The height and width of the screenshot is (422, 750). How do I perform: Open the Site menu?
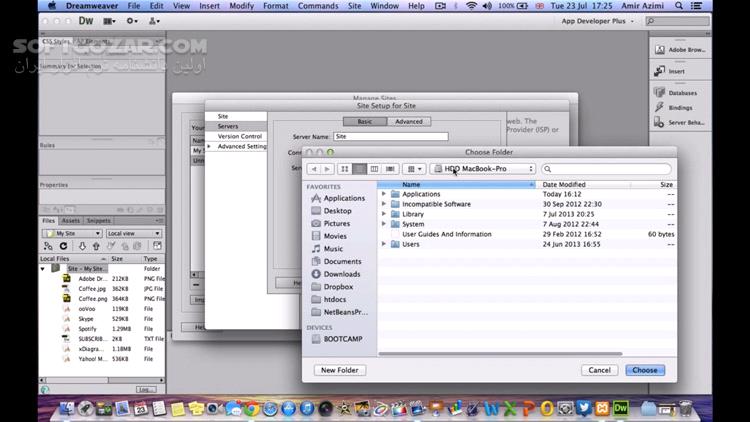click(354, 6)
